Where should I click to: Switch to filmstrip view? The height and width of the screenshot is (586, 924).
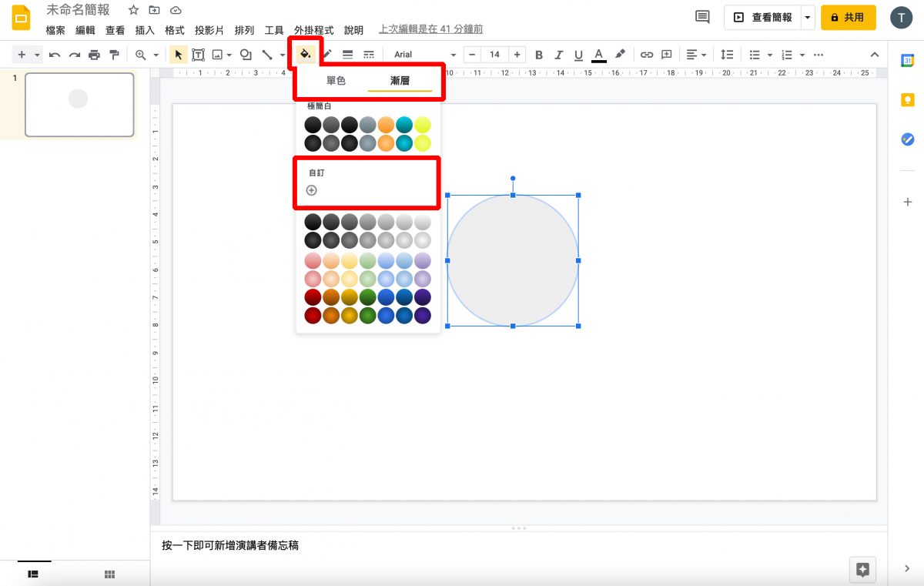(33, 574)
